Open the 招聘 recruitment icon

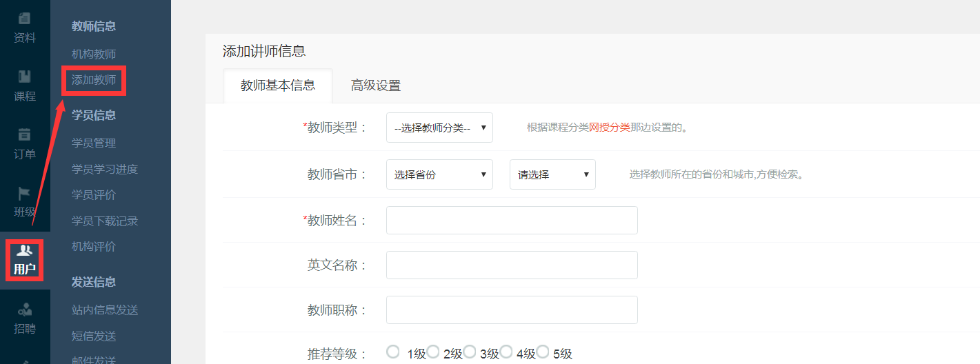click(25, 318)
